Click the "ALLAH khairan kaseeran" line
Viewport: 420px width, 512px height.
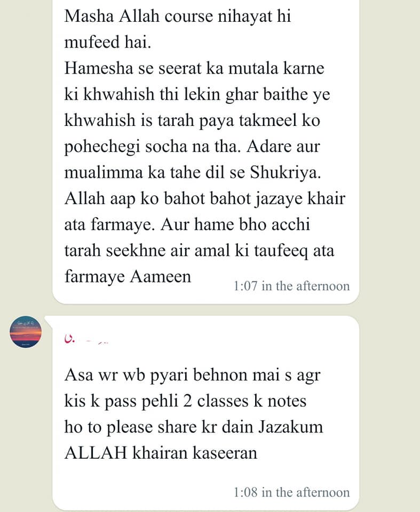point(161,453)
